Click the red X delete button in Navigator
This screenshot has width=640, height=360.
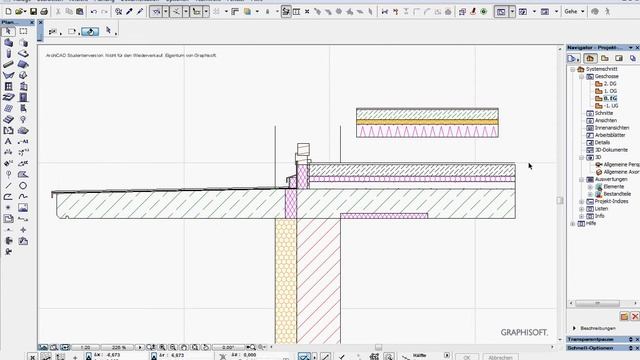pos(635,317)
